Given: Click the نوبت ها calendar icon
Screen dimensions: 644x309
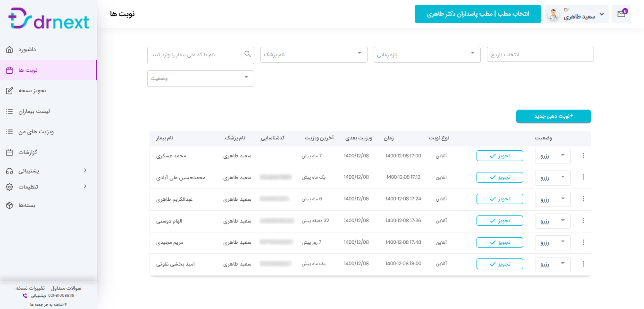Looking at the screenshot, I should (x=9, y=70).
